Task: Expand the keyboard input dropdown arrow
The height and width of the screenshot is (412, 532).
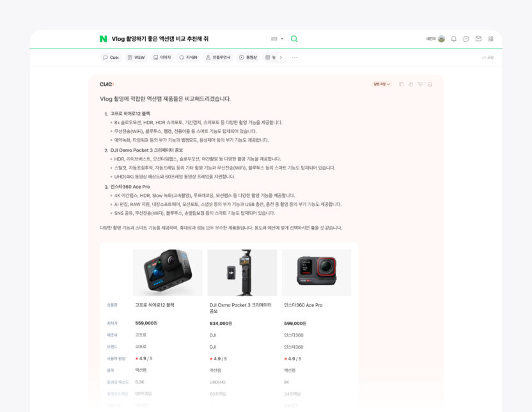Action: click(x=282, y=39)
